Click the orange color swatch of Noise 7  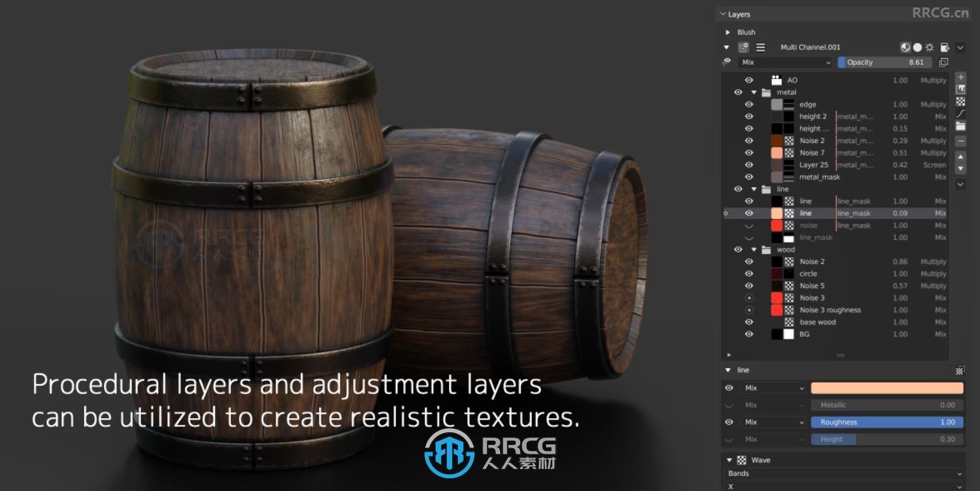[x=776, y=153]
